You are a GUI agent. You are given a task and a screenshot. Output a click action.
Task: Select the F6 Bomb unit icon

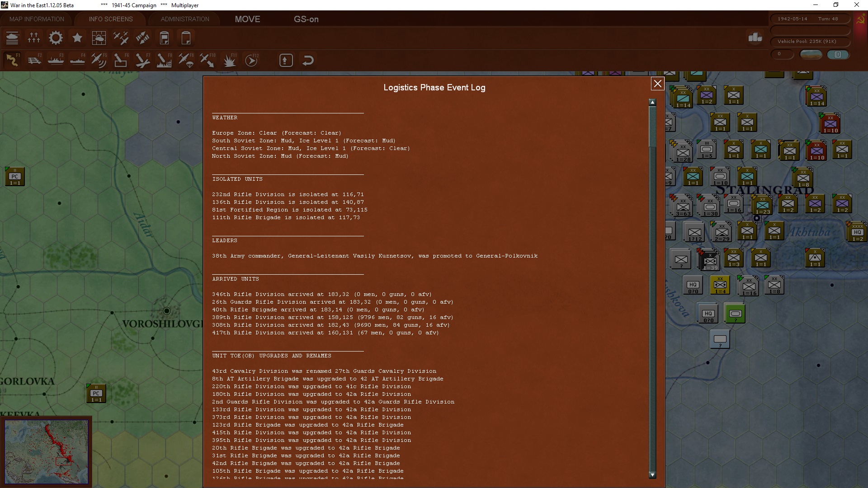121,60
